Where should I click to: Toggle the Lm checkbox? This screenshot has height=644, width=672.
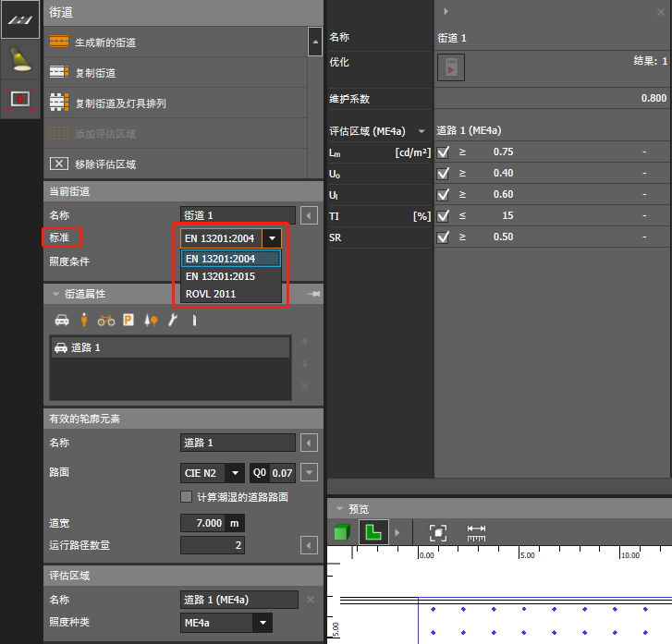click(443, 152)
